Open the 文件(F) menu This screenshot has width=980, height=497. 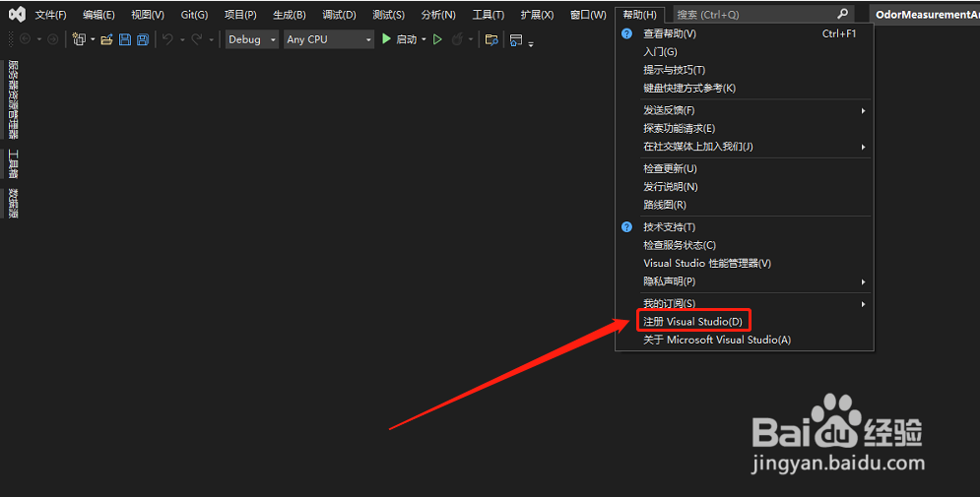click(50, 15)
